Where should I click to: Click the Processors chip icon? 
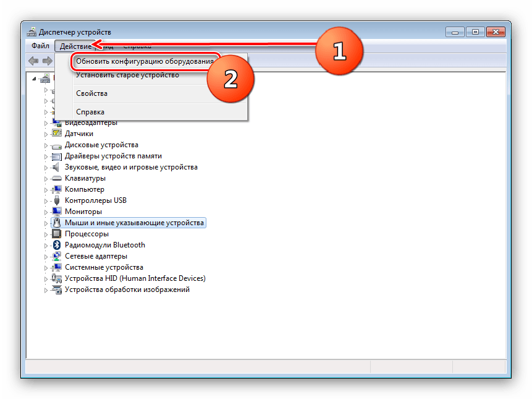tap(57, 234)
